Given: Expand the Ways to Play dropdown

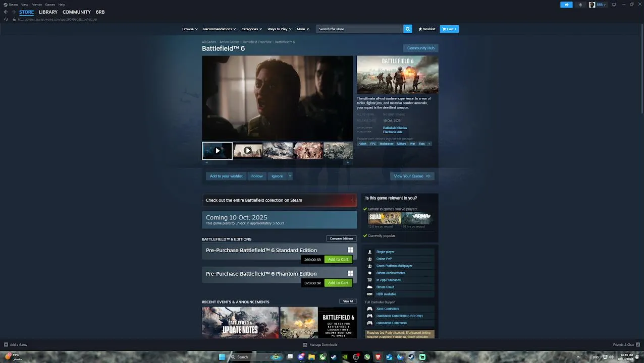Looking at the screenshot, I should coord(279,29).
